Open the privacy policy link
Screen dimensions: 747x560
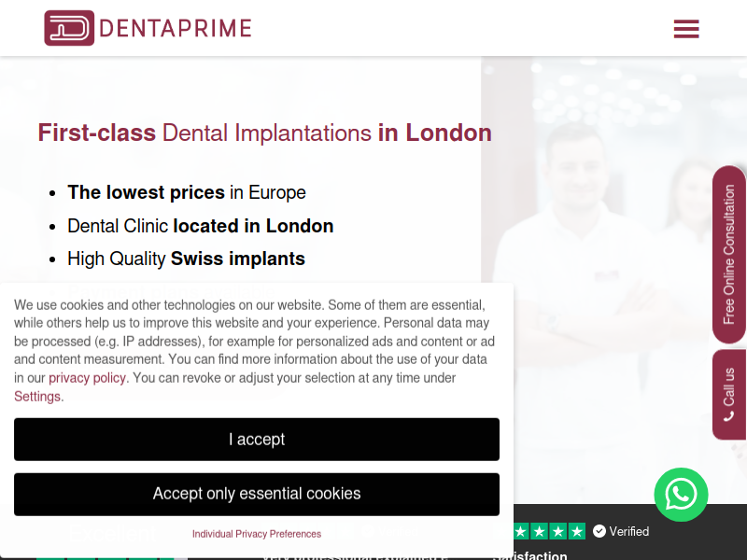pos(87,378)
